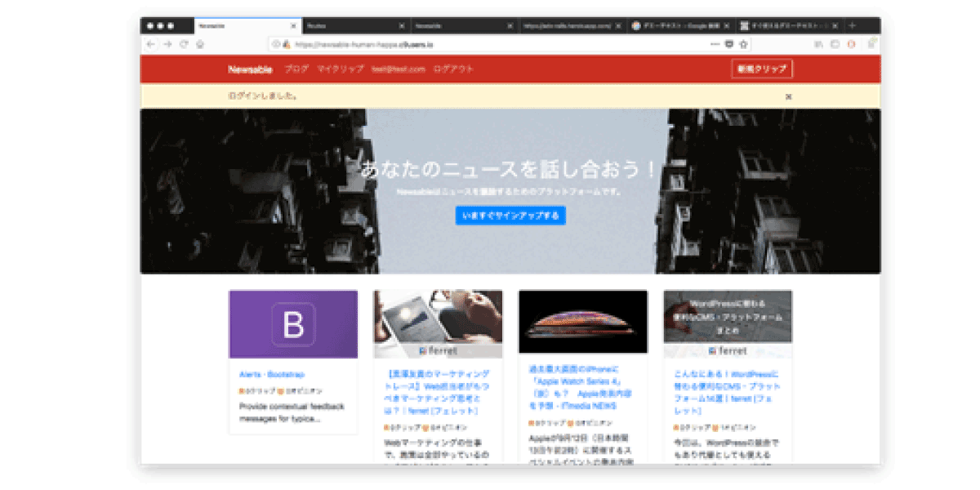Screen dimensions: 980x490
Task: Open the WordPress CMS card thumbnail
Action: [728, 324]
